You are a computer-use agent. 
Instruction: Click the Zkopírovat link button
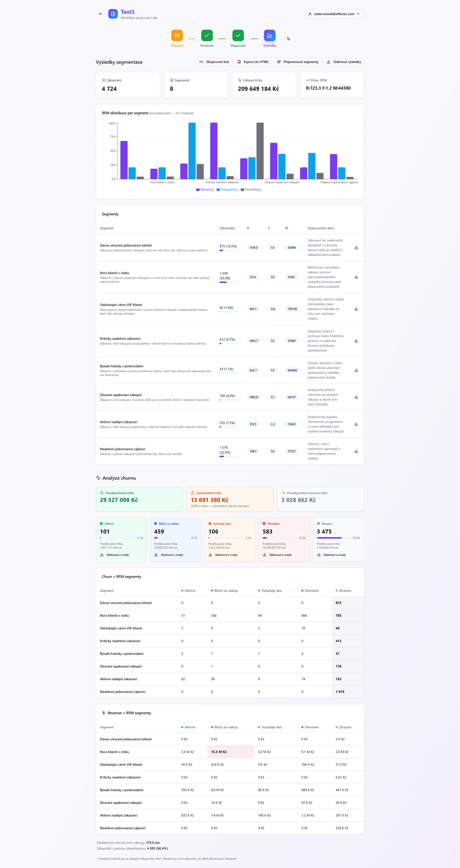[214, 62]
